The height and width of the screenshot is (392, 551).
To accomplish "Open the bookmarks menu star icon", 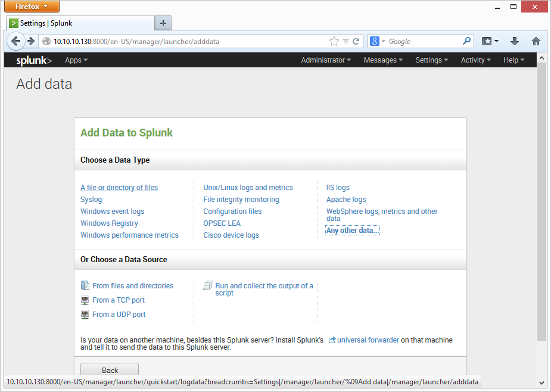I will (490, 41).
